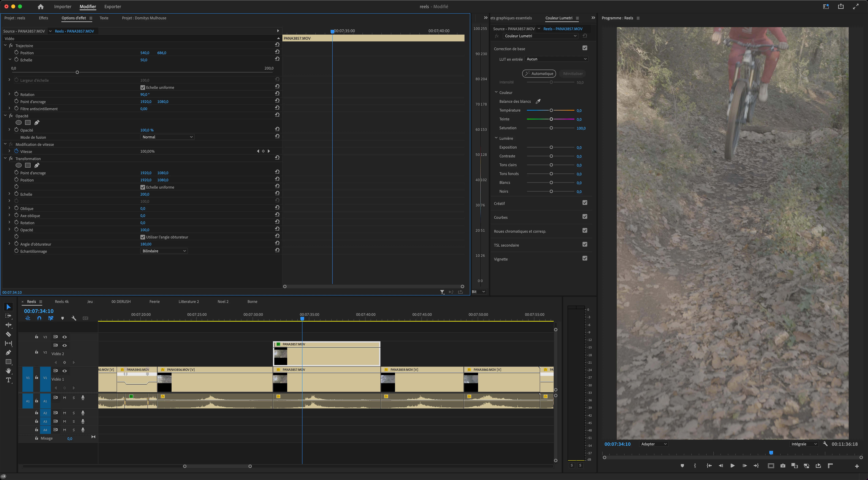Uncheck Utiliser l'angle obturateur checkbox
Image resolution: width=868 pixels, height=480 pixels.
(x=143, y=237)
